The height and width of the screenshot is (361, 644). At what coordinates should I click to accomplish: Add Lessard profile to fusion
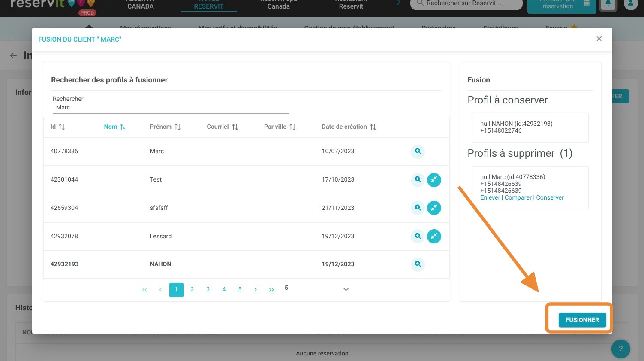[434, 237]
